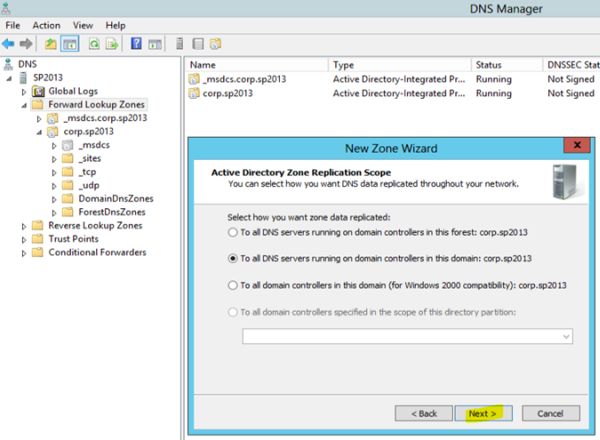
Task: Cancel the New Zone Wizard
Action: [x=551, y=414]
